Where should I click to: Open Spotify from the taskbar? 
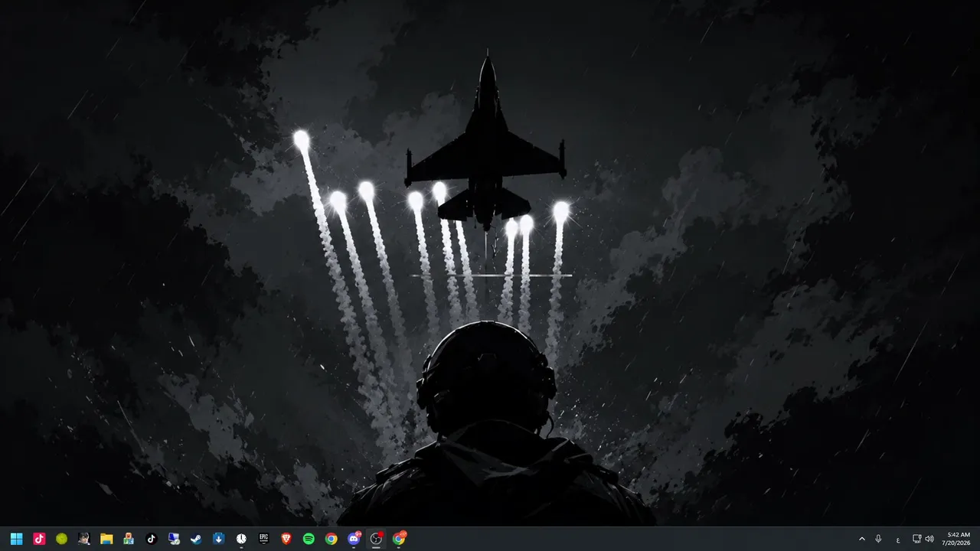point(309,539)
